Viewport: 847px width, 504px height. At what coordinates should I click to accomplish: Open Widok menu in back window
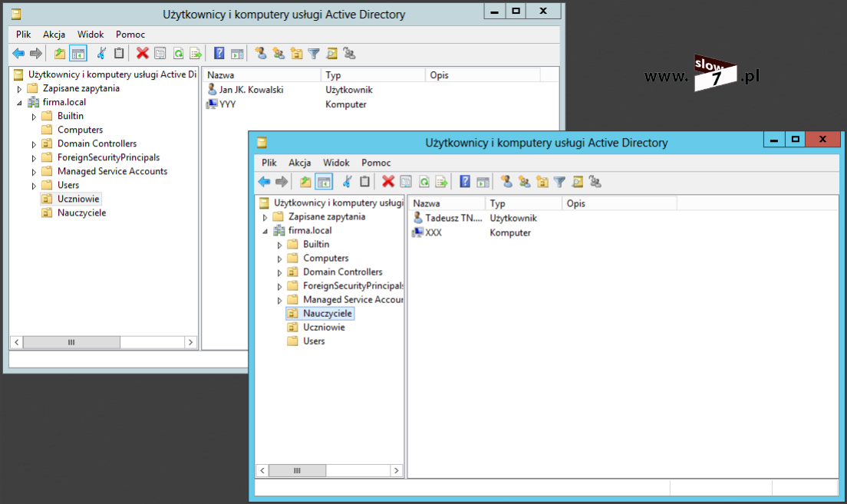pyautogui.click(x=91, y=35)
